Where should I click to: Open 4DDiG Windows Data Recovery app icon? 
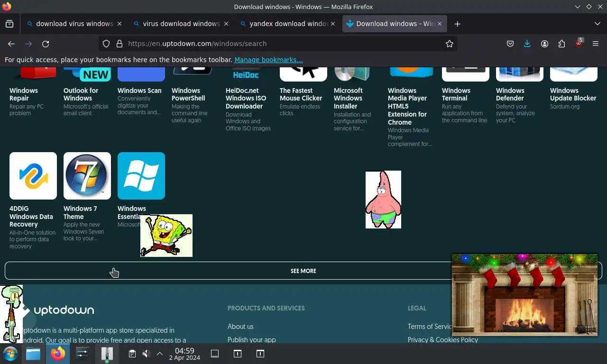pyautogui.click(x=33, y=176)
